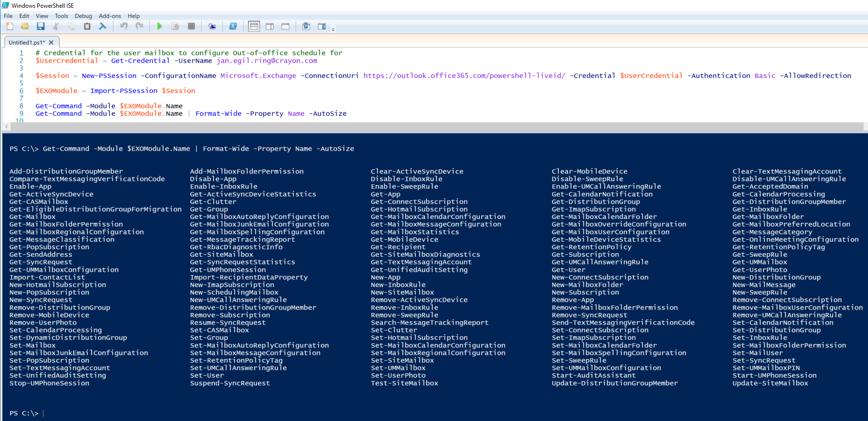The width and height of the screenshot is (868, 421).
Task: Paste from clipboard toolbar icon
Action: (87, 26)
